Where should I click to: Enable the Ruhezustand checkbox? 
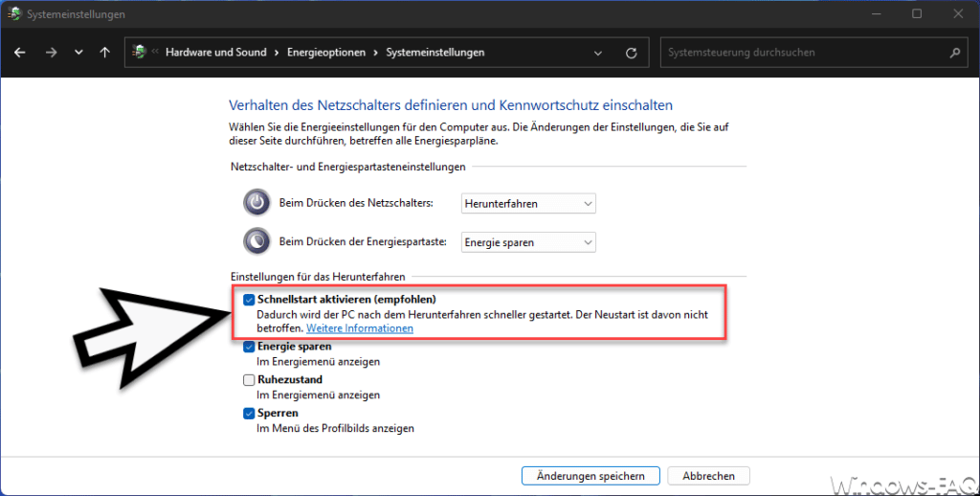(249, 380)
